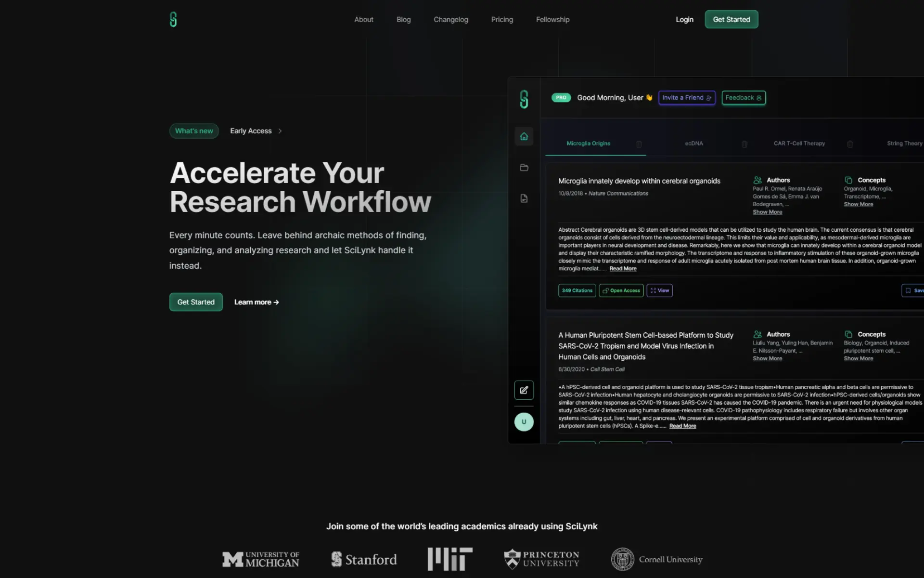Click the Invite a Friend button
924x578 pixels.
pos(686,98)
